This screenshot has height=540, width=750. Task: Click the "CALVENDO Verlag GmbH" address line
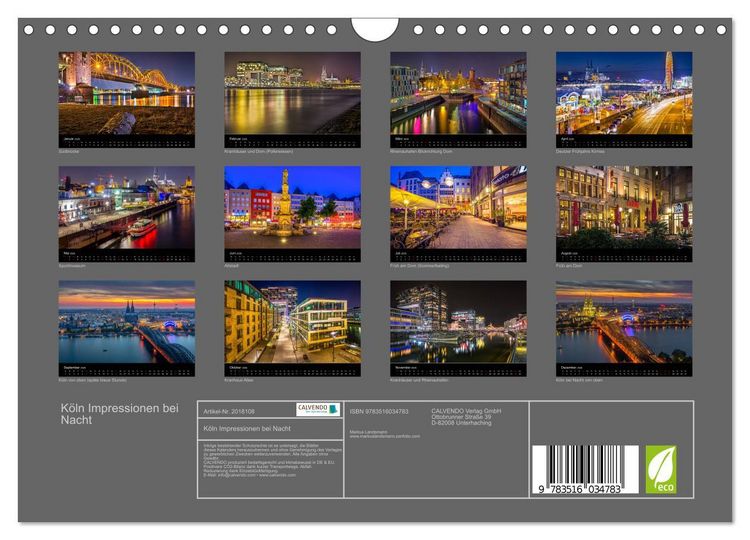pyautogui.click(x=466, y=411)
